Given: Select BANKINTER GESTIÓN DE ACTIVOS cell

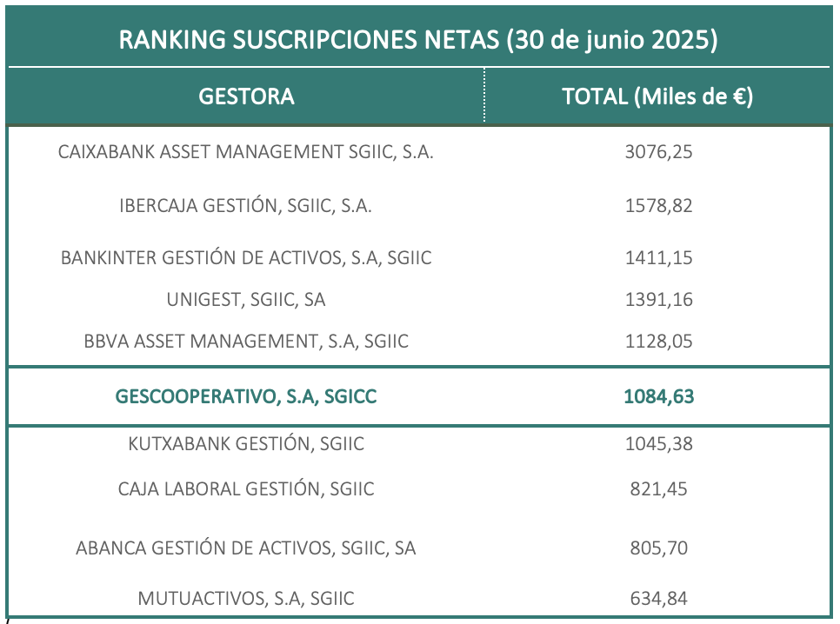Looking at the screenshot, I should (246, 257).
